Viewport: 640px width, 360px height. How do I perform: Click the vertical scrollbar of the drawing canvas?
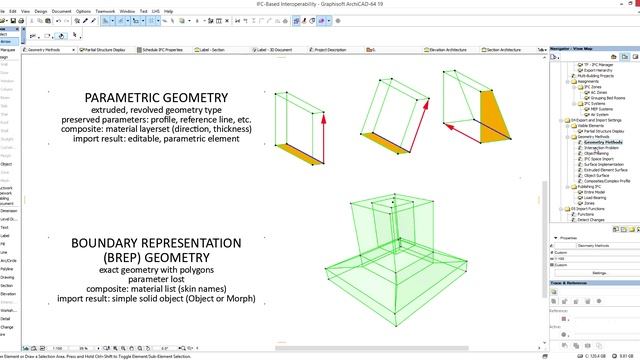544,239
